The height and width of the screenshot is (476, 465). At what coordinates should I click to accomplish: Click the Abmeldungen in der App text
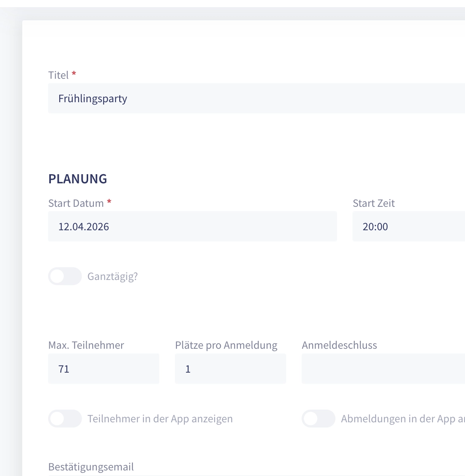point(402,419)
